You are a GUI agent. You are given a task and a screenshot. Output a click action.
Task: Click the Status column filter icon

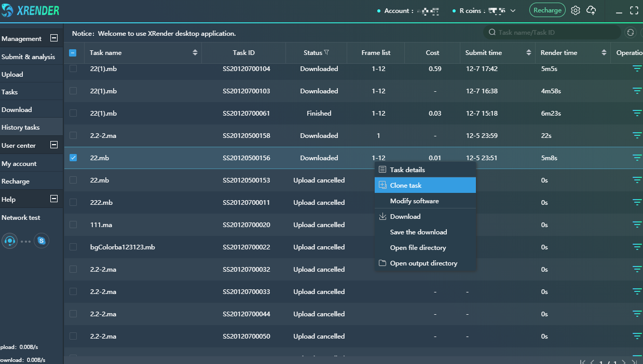click(x=326, y=52)
